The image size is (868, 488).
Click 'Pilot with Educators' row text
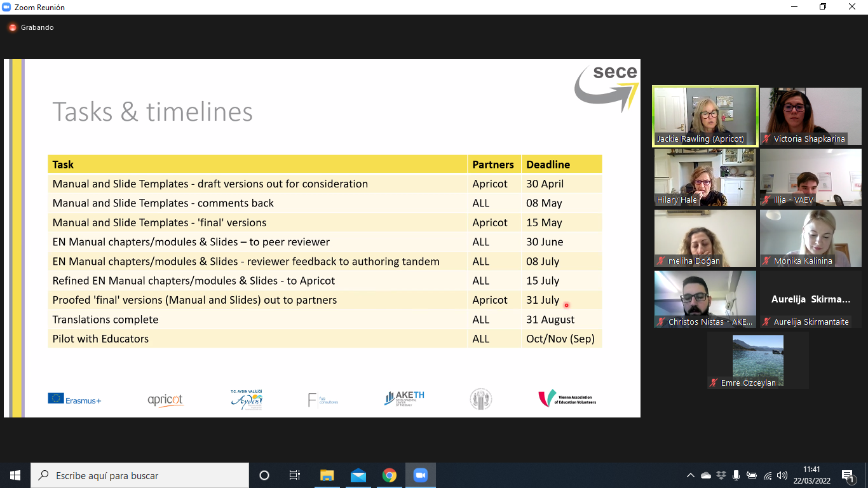100,339
